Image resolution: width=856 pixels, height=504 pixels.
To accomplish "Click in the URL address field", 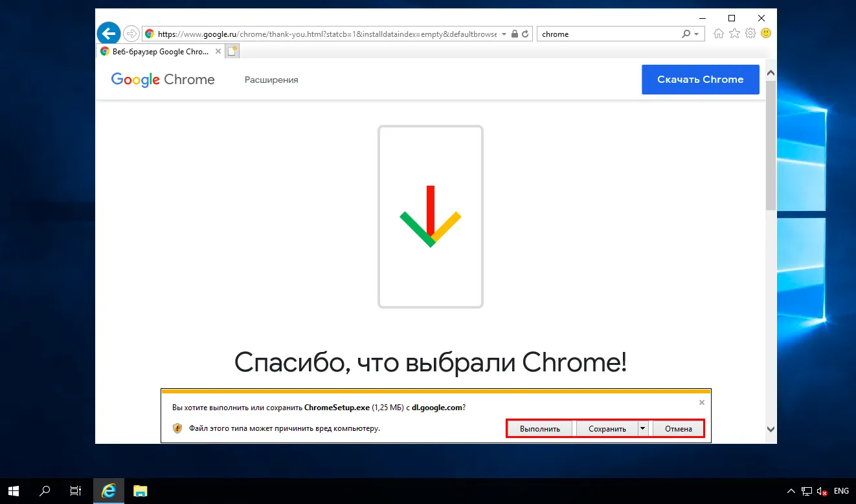I will click(x=327, y=34).
